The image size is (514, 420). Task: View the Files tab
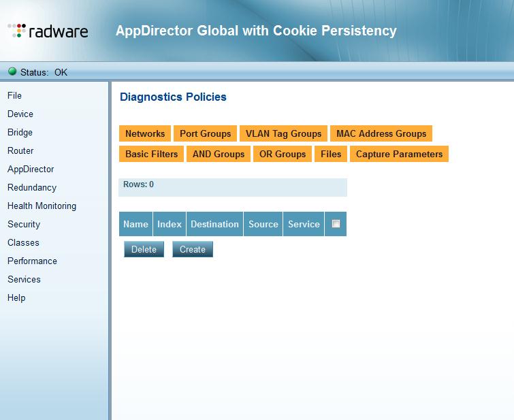point(331,154)
